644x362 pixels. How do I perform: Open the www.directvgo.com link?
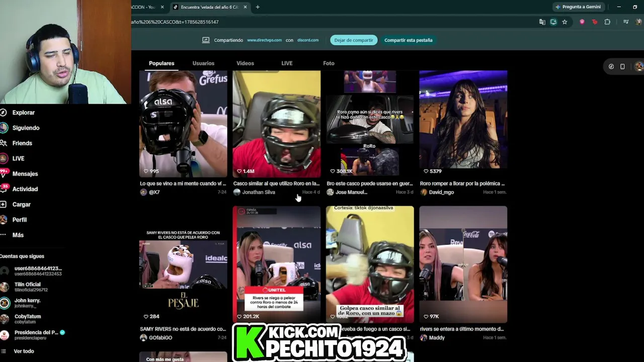coord(264,40)
